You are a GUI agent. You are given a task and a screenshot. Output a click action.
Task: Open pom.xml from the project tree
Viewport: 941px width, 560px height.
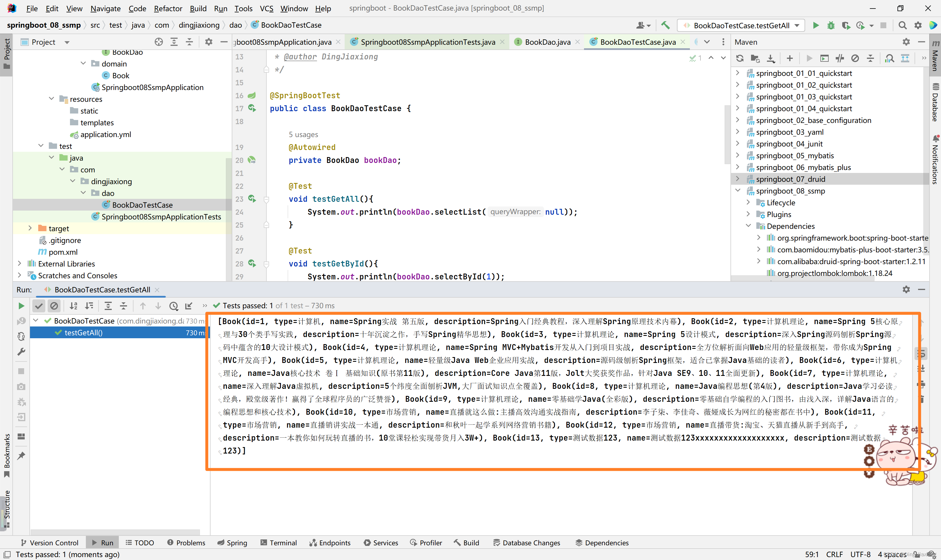click(62, 252)
